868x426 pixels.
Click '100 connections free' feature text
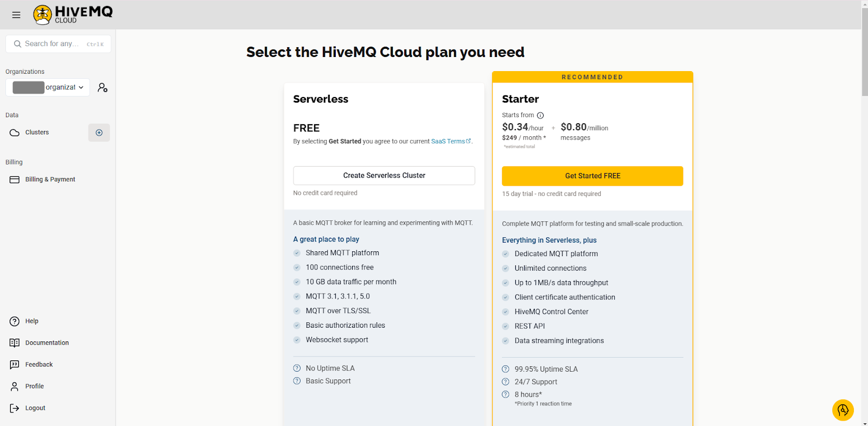coord(340,268)
